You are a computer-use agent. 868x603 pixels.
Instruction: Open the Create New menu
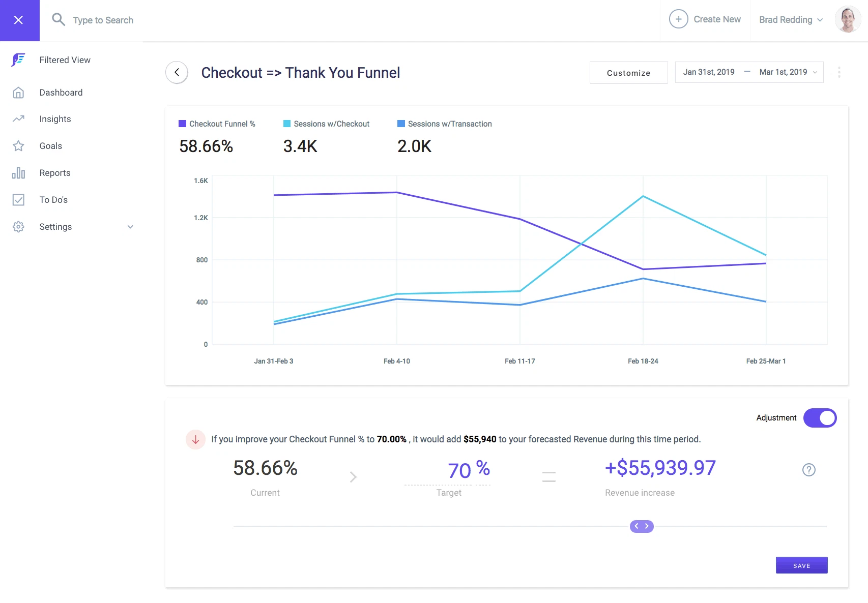pyautogui.click(x=706, y=19)
